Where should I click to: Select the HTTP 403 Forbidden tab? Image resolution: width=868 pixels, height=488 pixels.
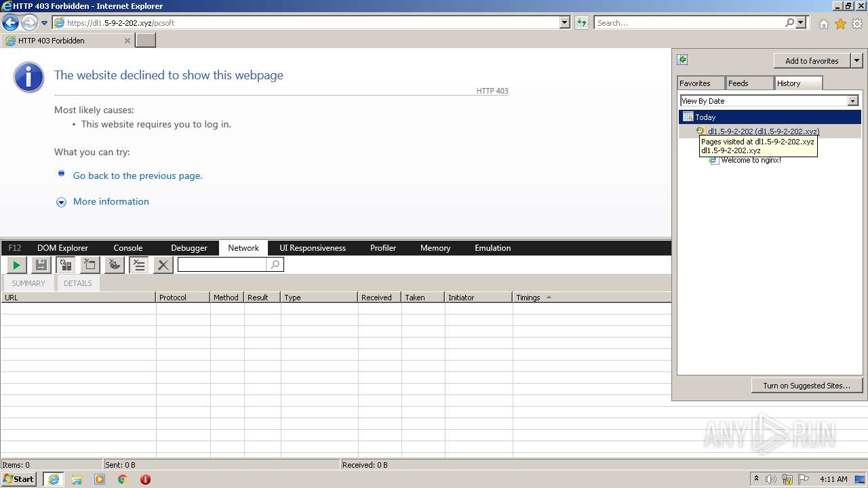click(x=67, y=41)
